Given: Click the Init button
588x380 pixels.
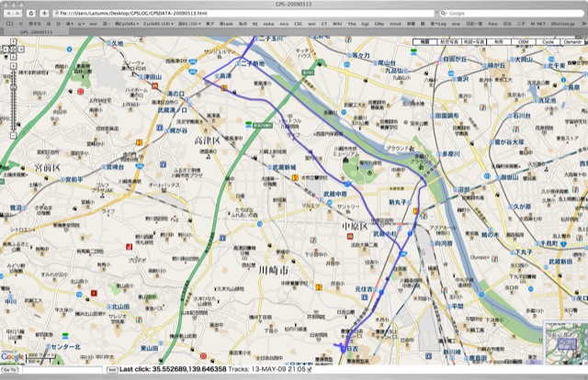Looking at the screenshot, I should pyautogui.click(x=112, y=370).
